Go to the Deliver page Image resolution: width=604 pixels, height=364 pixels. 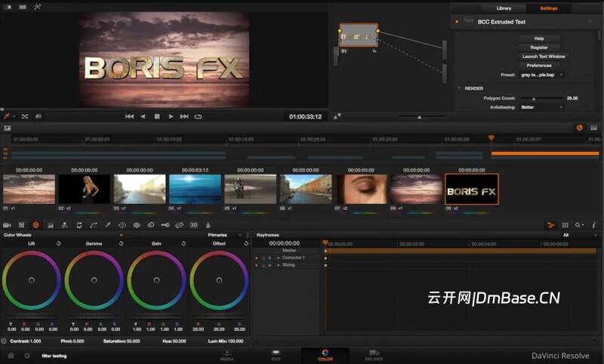374,356
